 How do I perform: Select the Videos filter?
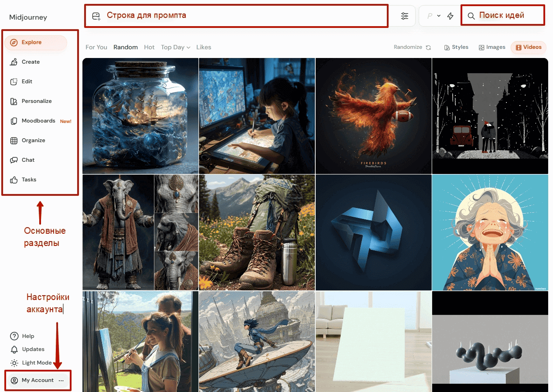click(529, 48)
